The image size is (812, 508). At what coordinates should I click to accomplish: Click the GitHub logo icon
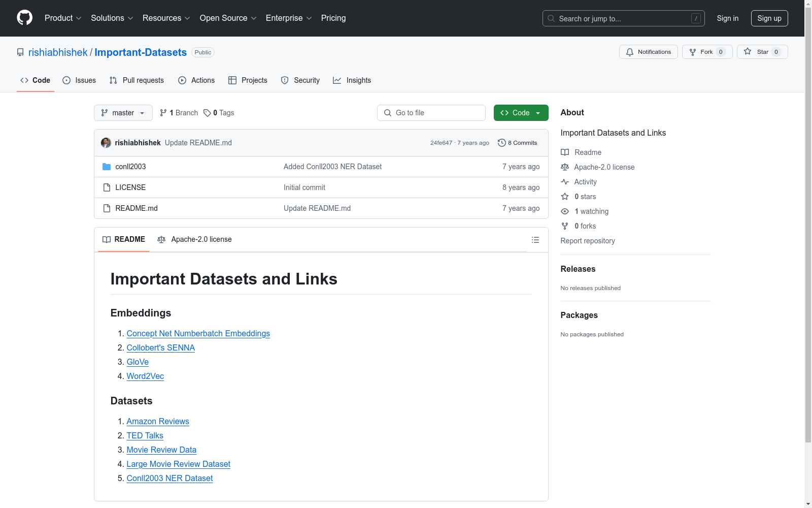click(x=24, y=18)
